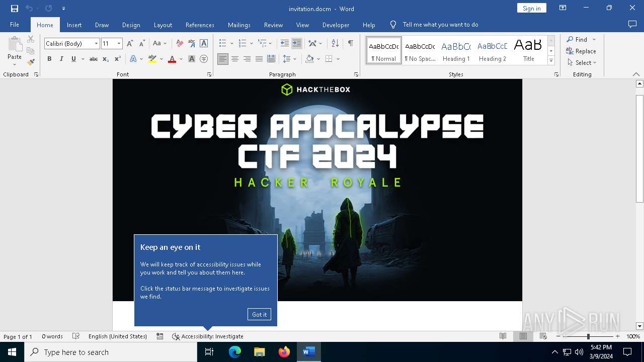Image resolution: width=644 pixels, height=362 pixels.
Task: Click the Format Painter brush icon
Action: pos(31,62)
